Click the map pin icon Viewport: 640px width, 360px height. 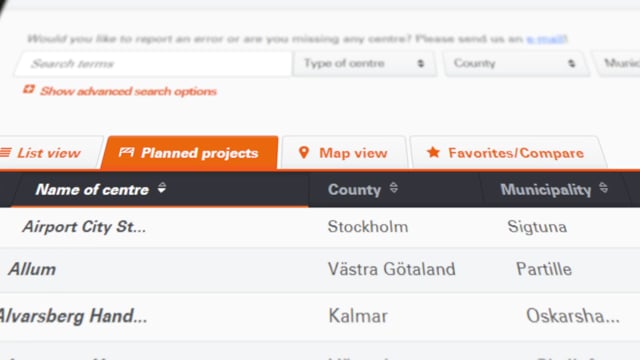(x=304, y=153)
